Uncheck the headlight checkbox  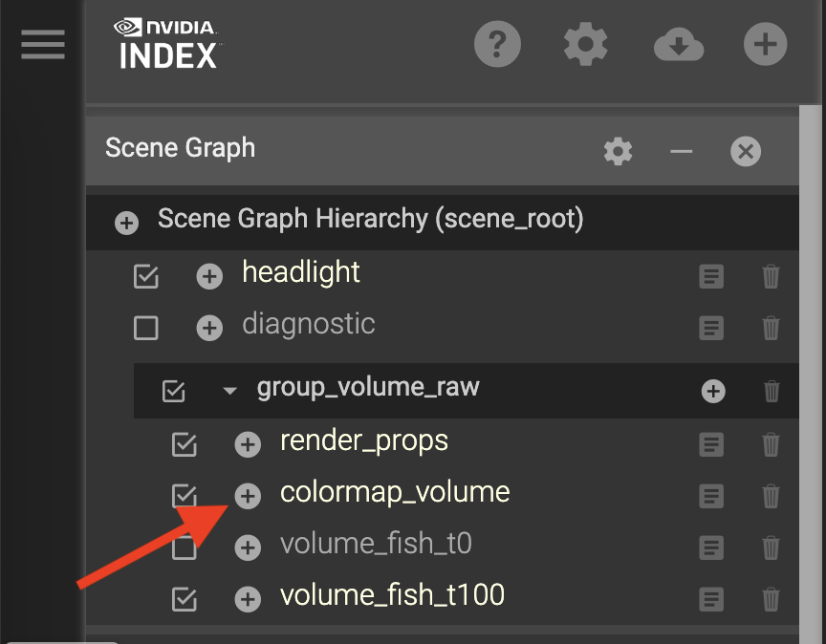[146, 277]
